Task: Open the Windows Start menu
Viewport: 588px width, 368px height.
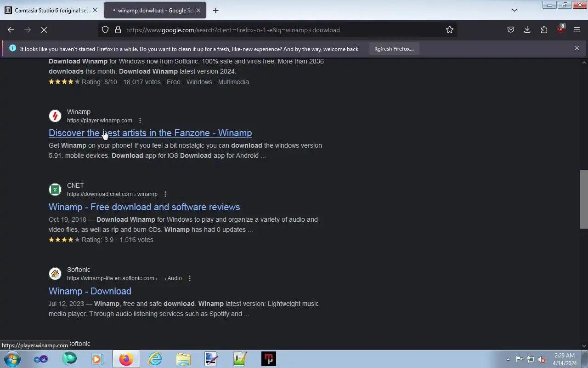Action: [x=12, y=359]
